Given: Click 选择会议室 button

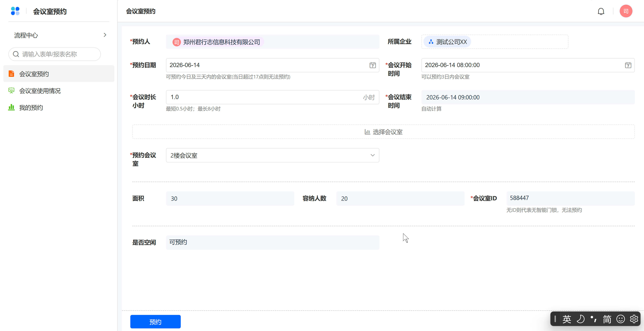Looking at the screenshot, I should click(x=383, y=132).
